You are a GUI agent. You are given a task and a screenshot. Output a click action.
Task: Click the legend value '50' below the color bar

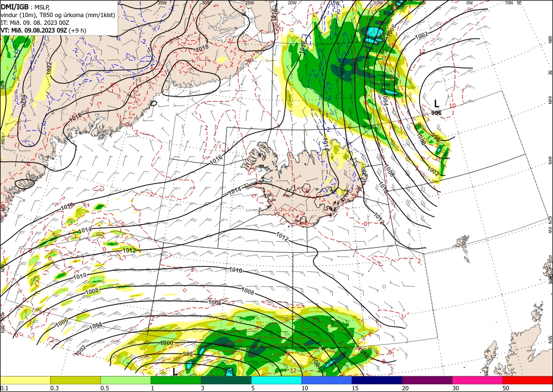coord(506,388)
